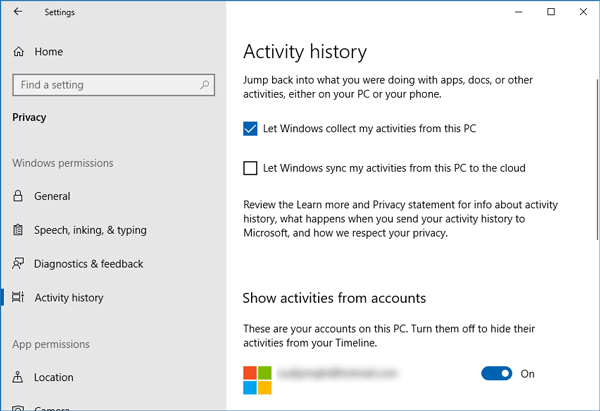
Task: Click the blurred account email address
Action: [x=338, y=373]
